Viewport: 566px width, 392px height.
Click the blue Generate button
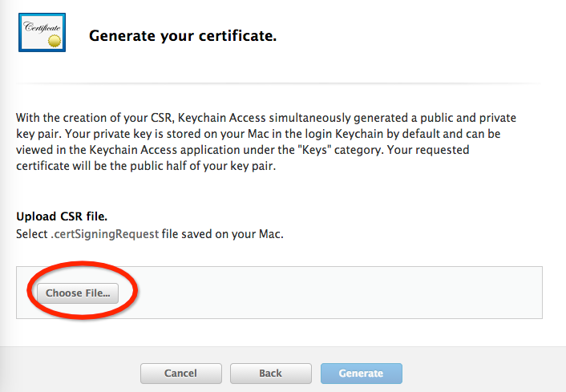coord(361,373)
